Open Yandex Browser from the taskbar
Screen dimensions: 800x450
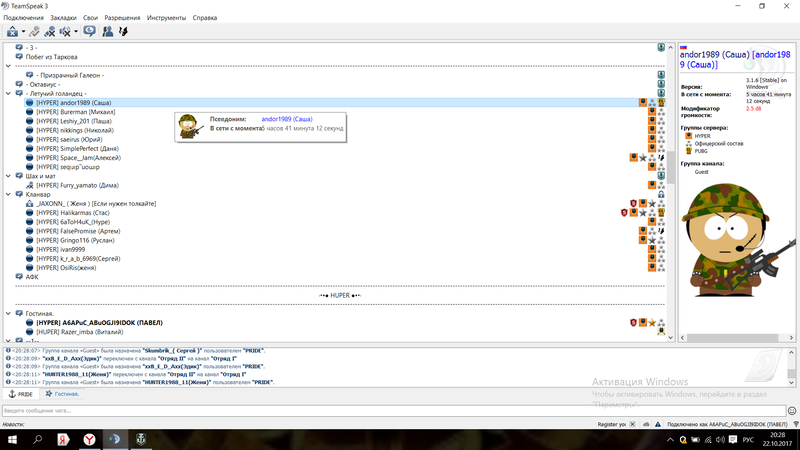(x=89, y=439)
